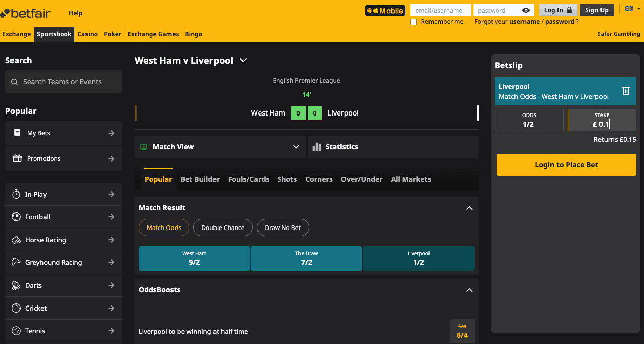Click the Greyhound Racing icon

pyautogui.click(x=16, y=262)
